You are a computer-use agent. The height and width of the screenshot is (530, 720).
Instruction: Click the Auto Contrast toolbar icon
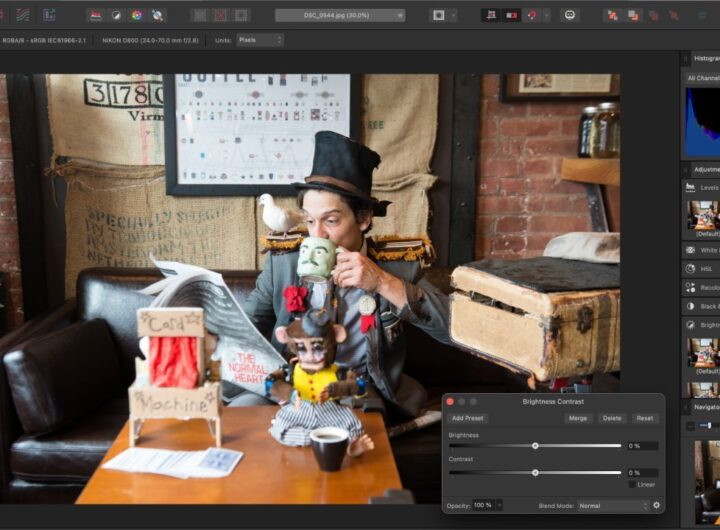115,15
